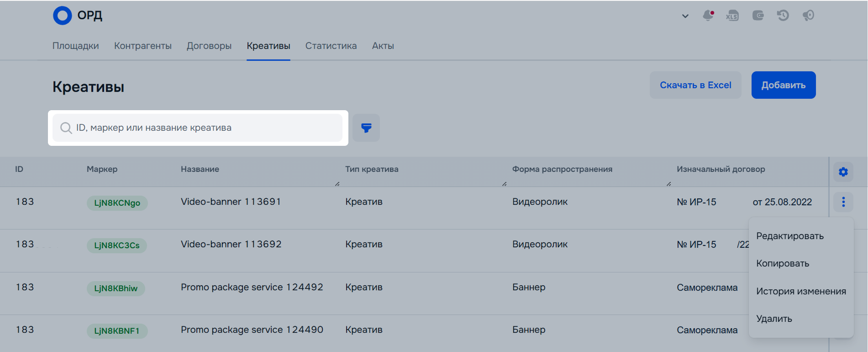Image resolution: width=868 pixels, height=352 pixels.
Task: Open the history clock icon
Action: [x=783, y=16]
